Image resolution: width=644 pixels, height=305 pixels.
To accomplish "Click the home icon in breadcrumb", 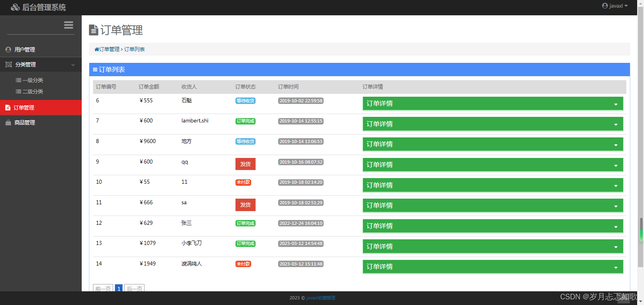I will coord(97,49).
